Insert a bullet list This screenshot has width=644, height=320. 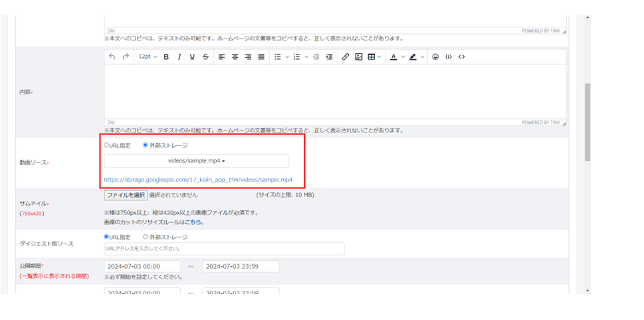(278, 57)
